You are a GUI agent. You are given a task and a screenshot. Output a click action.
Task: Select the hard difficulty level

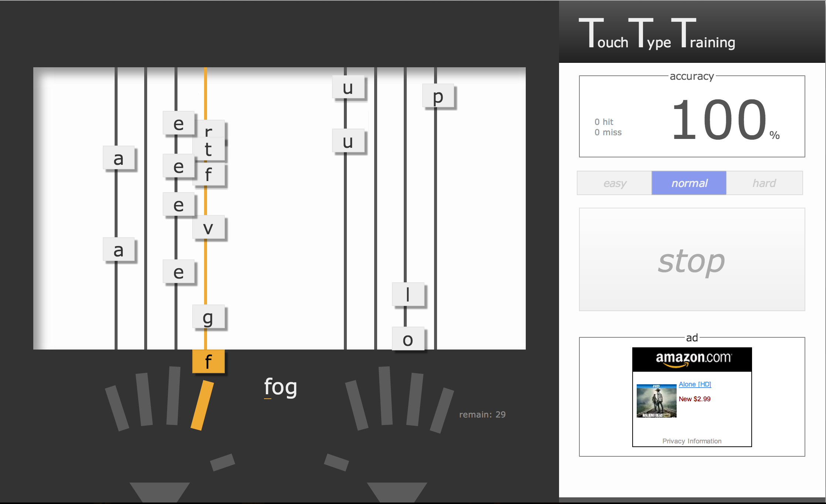point(764,183)
